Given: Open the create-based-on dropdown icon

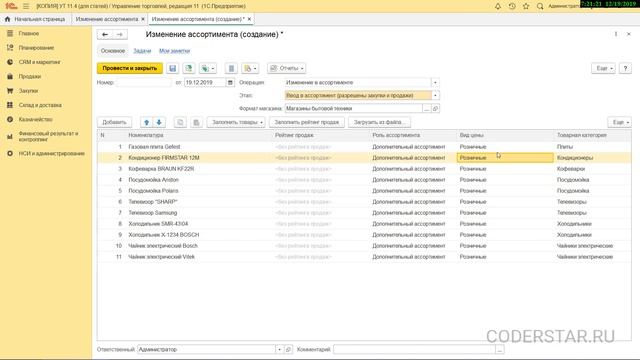Looking at the screenshot, I should tap(208, 68).
